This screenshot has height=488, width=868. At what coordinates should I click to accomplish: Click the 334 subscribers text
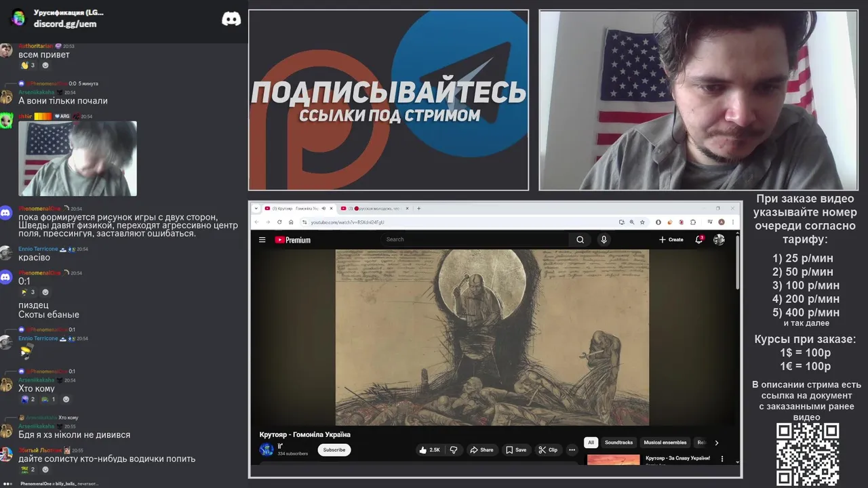(292, 453)
